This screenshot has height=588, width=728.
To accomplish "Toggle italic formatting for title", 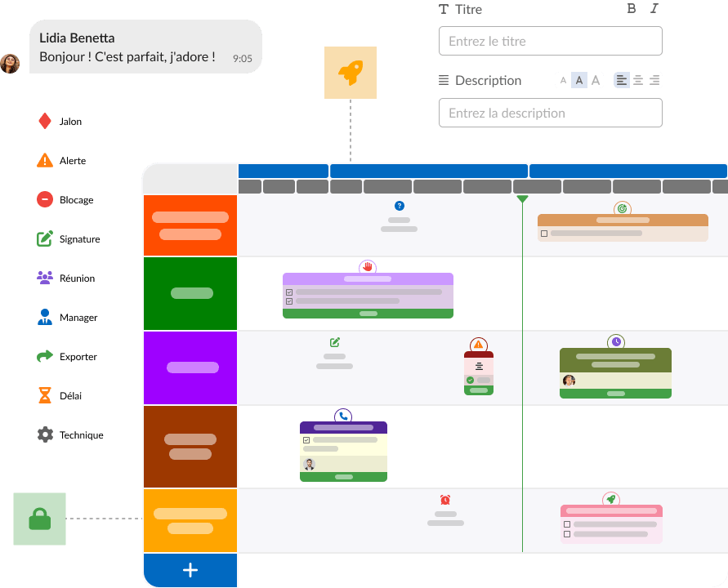I will pyautogui.click(x=654, y=8).
